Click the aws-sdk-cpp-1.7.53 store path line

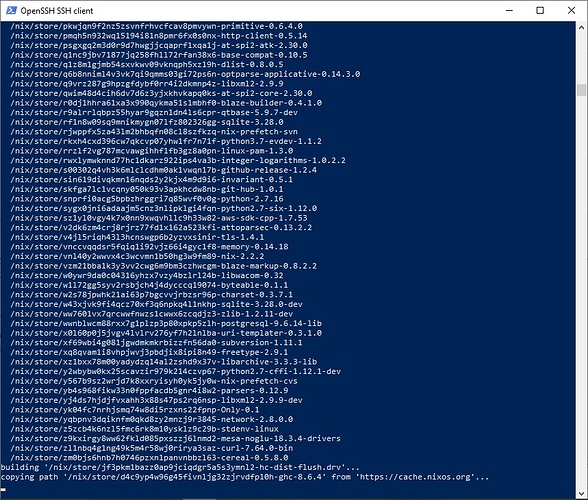tap(159, 218)
